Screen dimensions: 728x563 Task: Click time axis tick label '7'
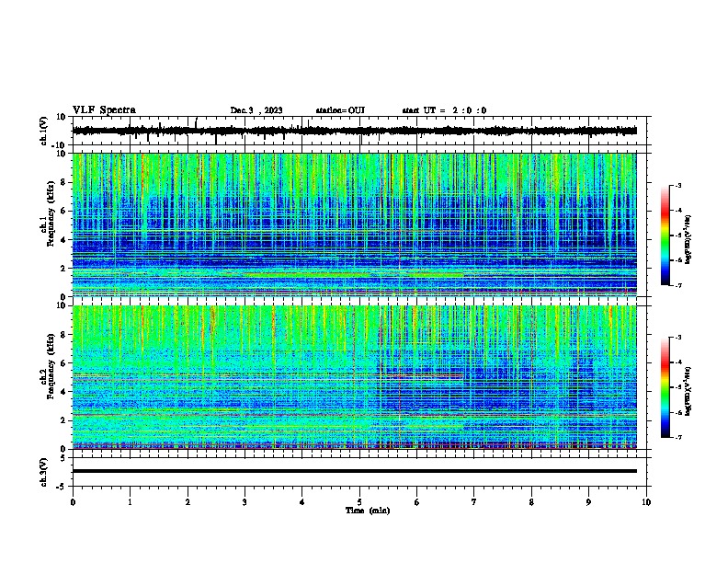[x=474, y=502]
